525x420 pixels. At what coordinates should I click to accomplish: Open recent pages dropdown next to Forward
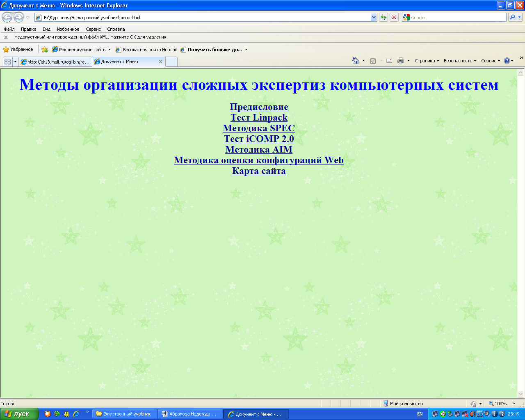coord(27,18)
